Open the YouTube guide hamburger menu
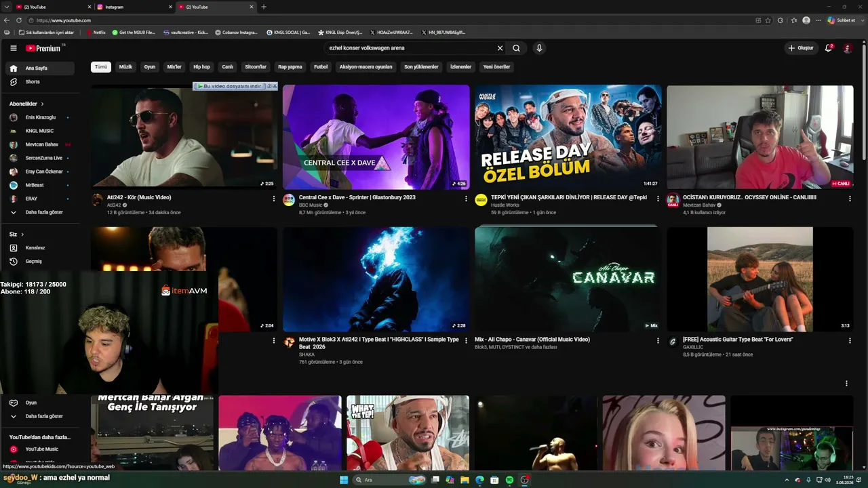The width and height of the screenshot is (868, 488). tap(14, 48)
